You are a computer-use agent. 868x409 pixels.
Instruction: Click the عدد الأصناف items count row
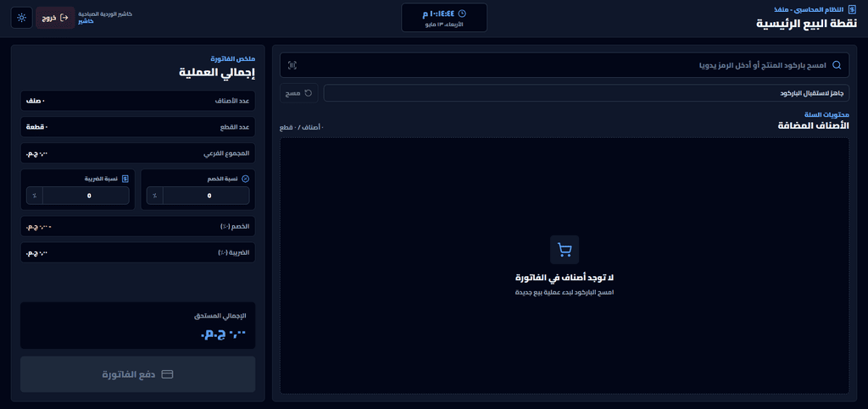(x=138, y=101)
